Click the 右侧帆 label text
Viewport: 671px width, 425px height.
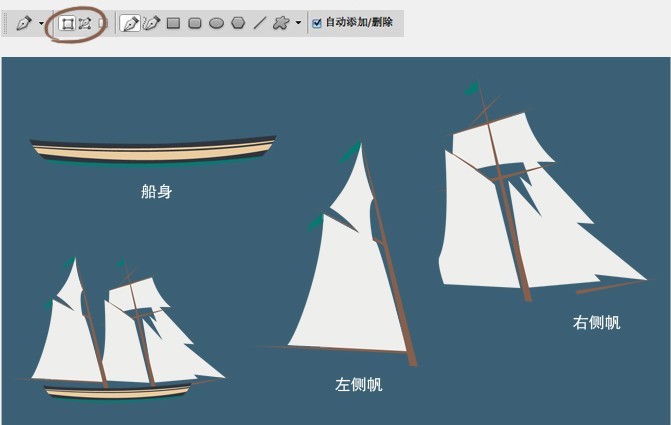pos(596,322)
